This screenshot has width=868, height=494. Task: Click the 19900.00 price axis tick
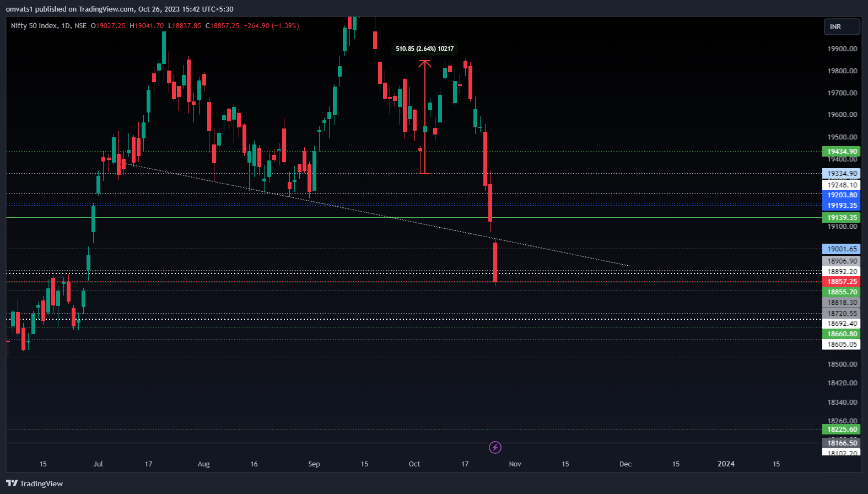[x=842, y=49]
